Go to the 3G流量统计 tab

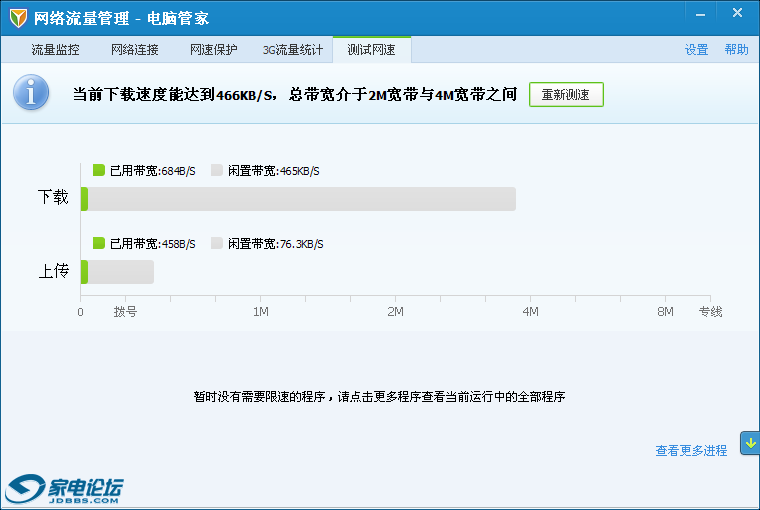click(293, 49)
